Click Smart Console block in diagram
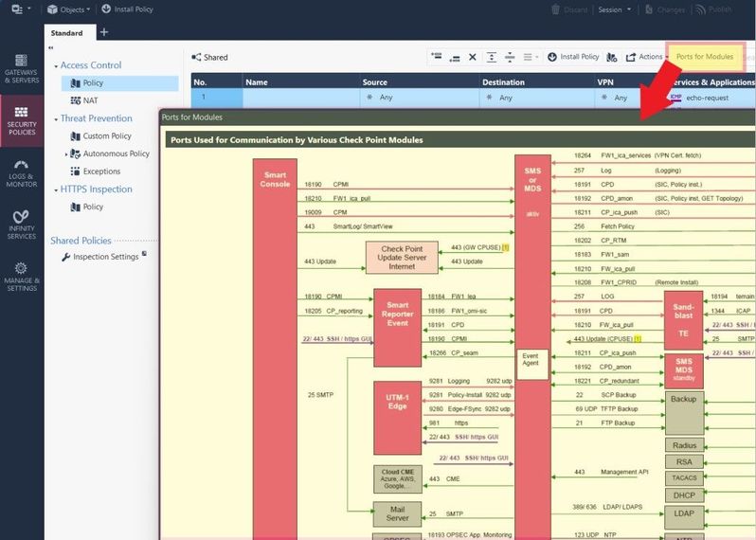The image size is (756, 540). 275,347
